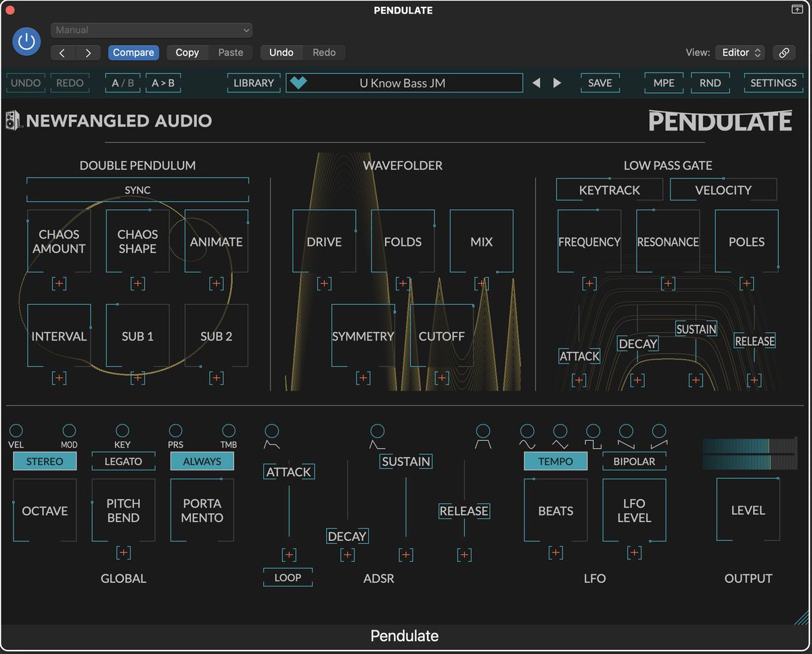Enable BIPOLAR LFO mode
The height and width of the screenshot is (654, 812).
(x=634, y=461)
